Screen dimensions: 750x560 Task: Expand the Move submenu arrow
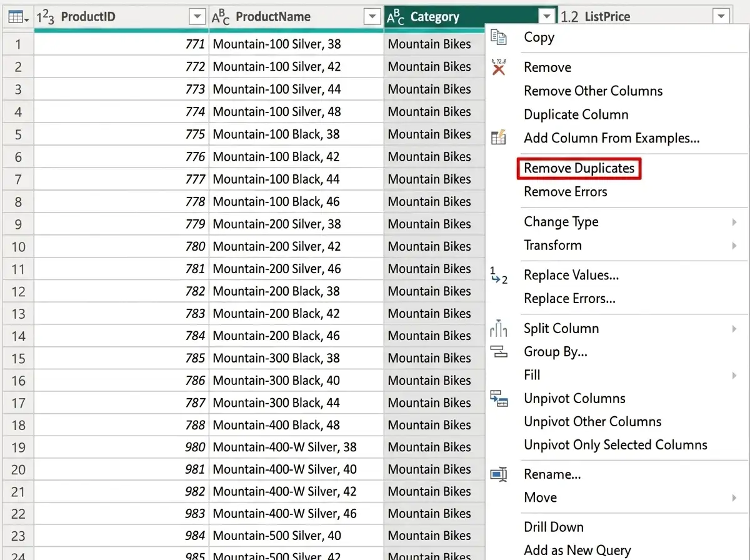click(x=734, y=498)
